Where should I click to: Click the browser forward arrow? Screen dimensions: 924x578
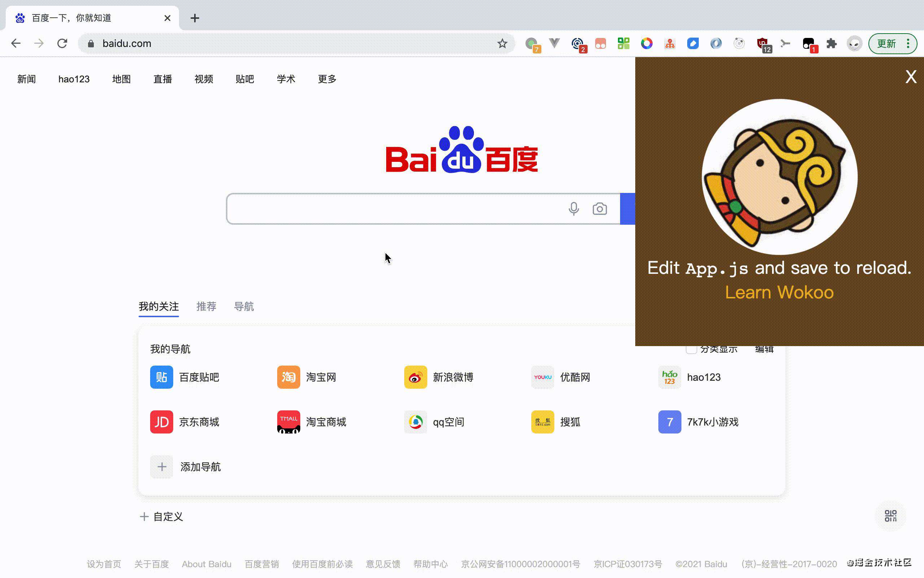pos(39,44)
